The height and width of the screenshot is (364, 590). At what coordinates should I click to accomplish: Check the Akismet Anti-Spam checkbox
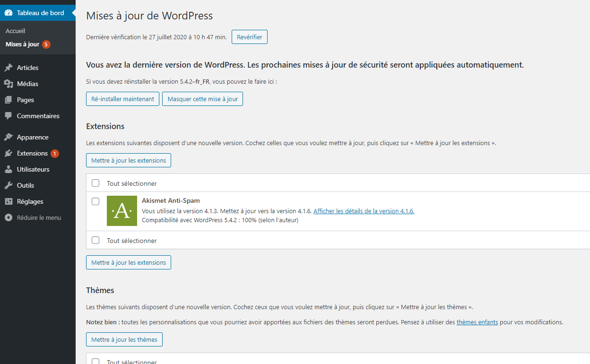tap(95, 201)
